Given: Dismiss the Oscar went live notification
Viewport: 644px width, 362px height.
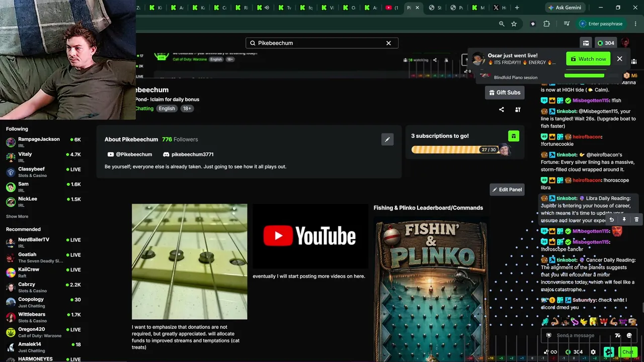Looking at the screenshot, I should click(619, 59).
